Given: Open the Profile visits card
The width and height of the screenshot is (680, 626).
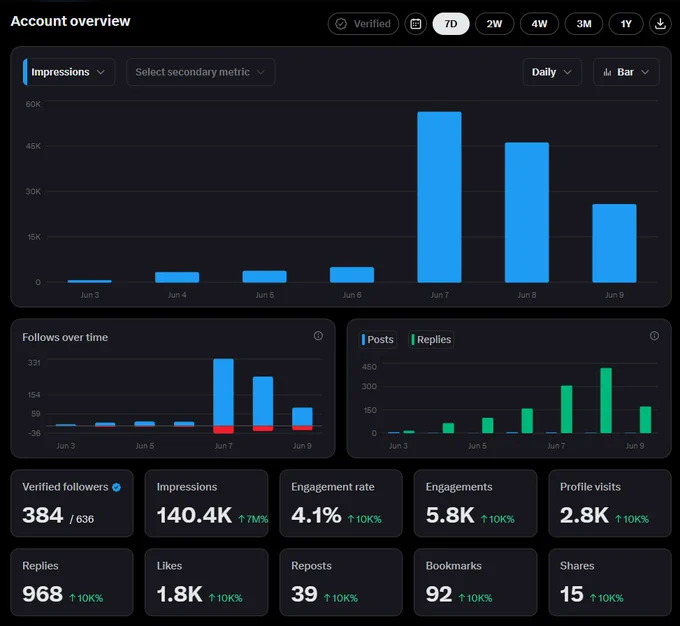Looking at the screenshot, I should pyautogui.click(x=610, y=503).
